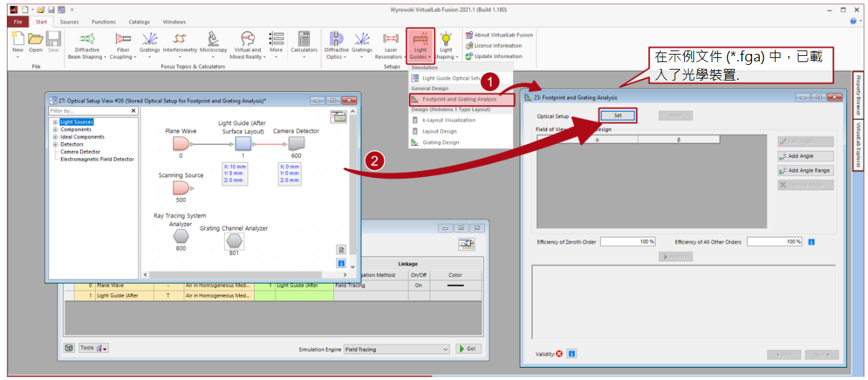Viewport: 868px width, 380px height.
Task: Open the Simulation Engine dropdown
Action: point(396,349)
